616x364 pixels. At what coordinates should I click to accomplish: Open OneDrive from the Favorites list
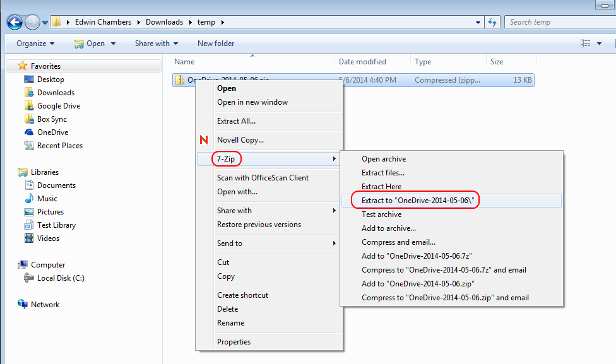[53, 132]
